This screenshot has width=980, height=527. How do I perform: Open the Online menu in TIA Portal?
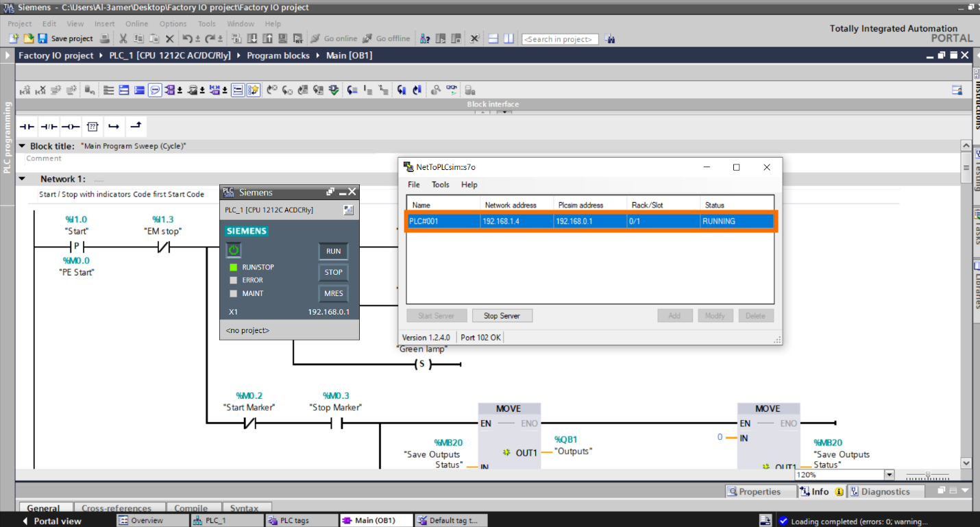coord(136,24)
